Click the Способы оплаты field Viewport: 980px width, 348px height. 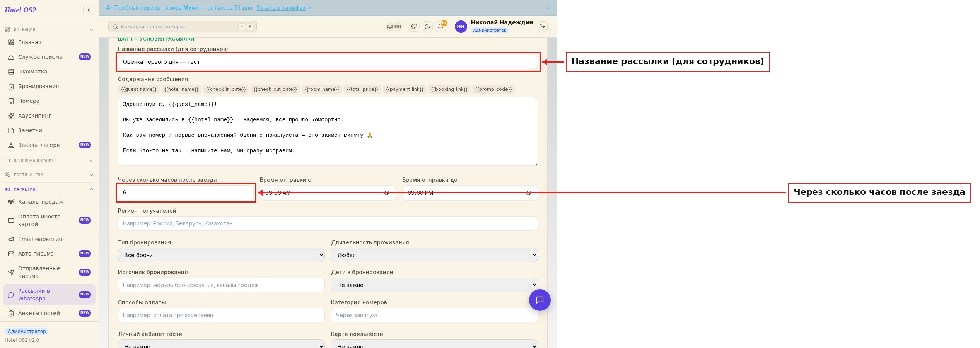[221, 315]
